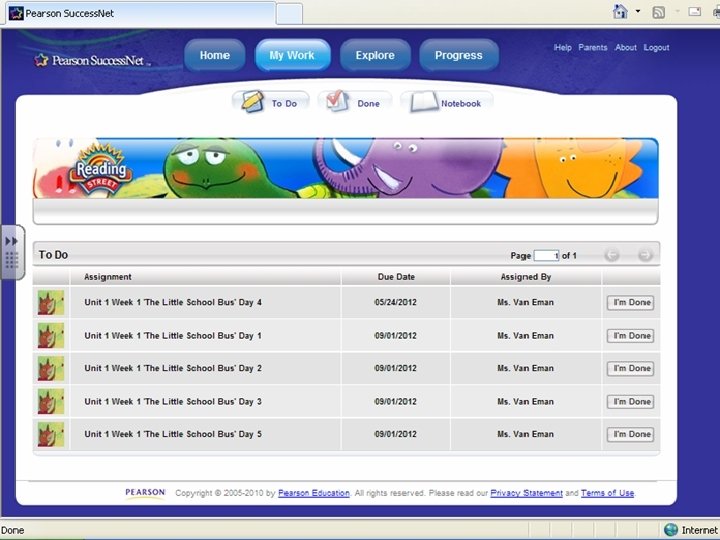Open the Home navigation tab
Image resolution: width=720 pixels, height=540 pixels.
214,56
